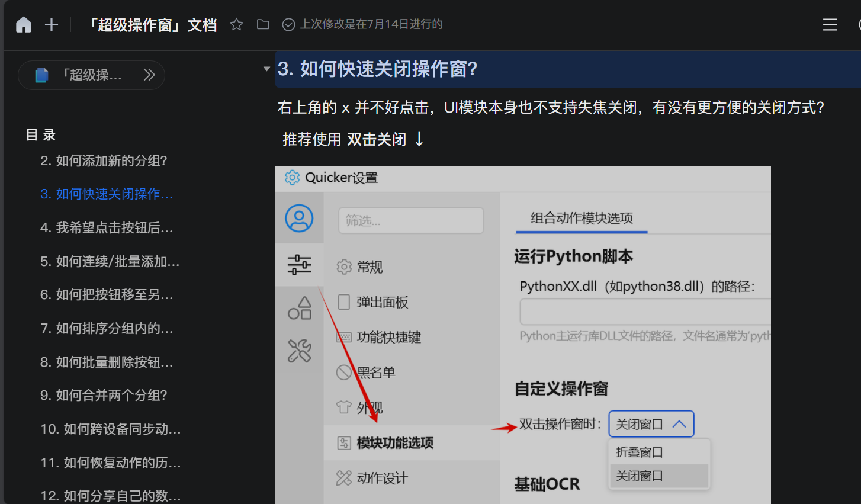Click the 黑名单 blocked-circle icon

pos(344,373)
